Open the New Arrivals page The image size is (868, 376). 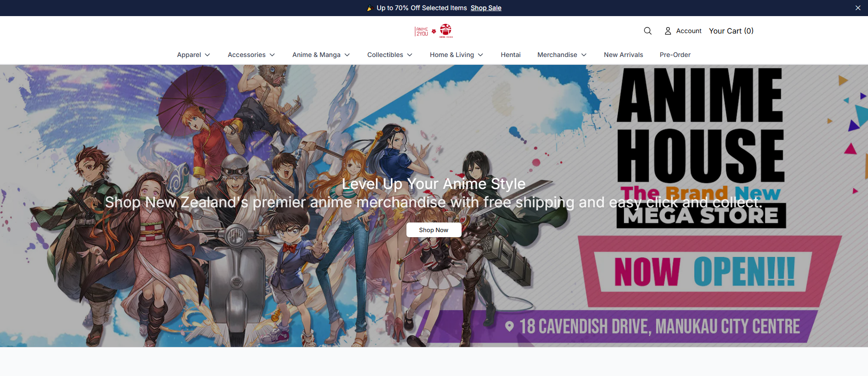pyautogui.click(x=623, y=55)
